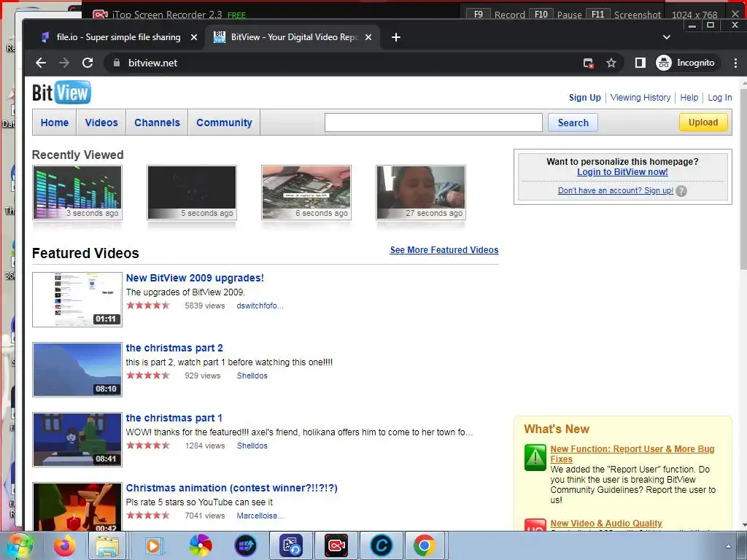Click the 08:41 video thumbnail
The width and height of the screenshot is (747, 560).
click(77, 440)
